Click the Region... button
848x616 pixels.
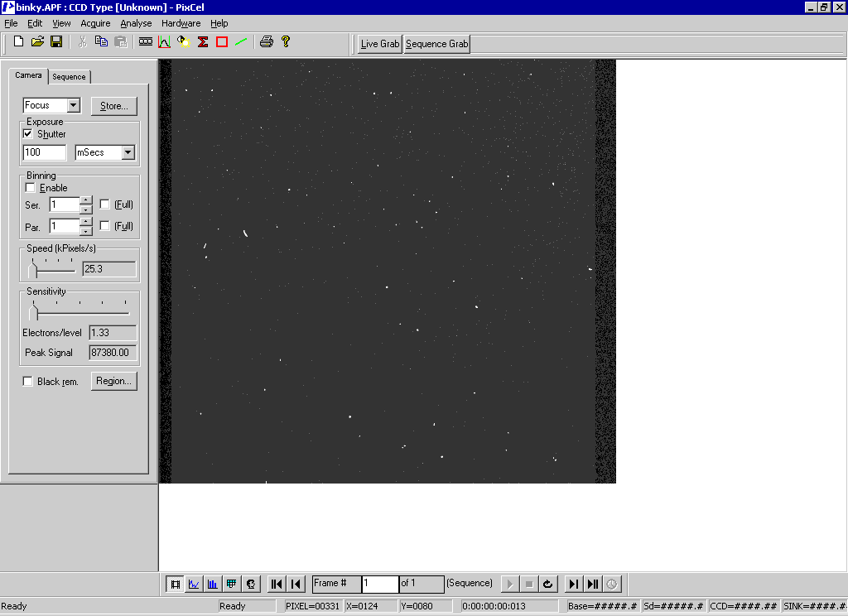pyautogui.click(x=113, y=381)
